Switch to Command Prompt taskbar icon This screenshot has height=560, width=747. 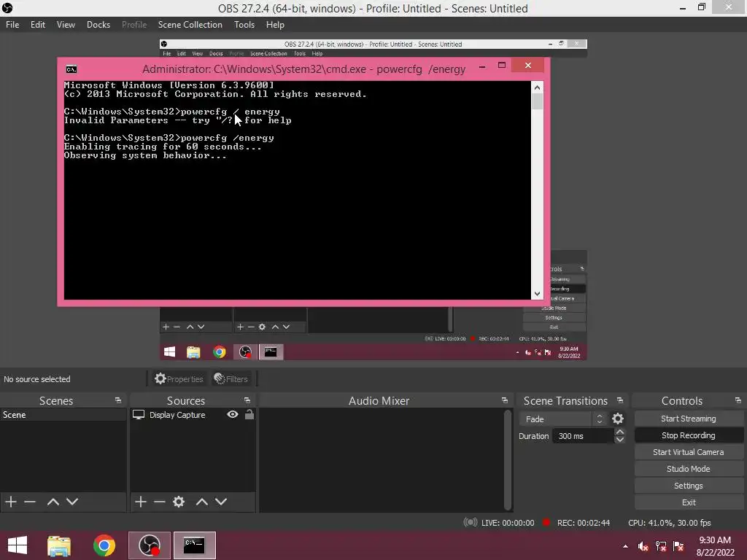(194, 545)
